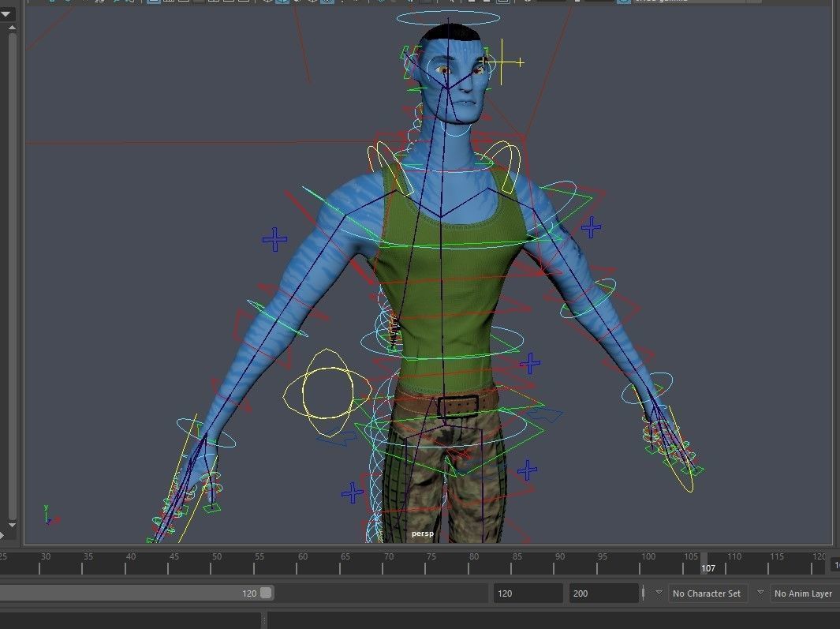Click the left scrollbar up arrow
Screen dimensions: 840x629
pos(12,28)
